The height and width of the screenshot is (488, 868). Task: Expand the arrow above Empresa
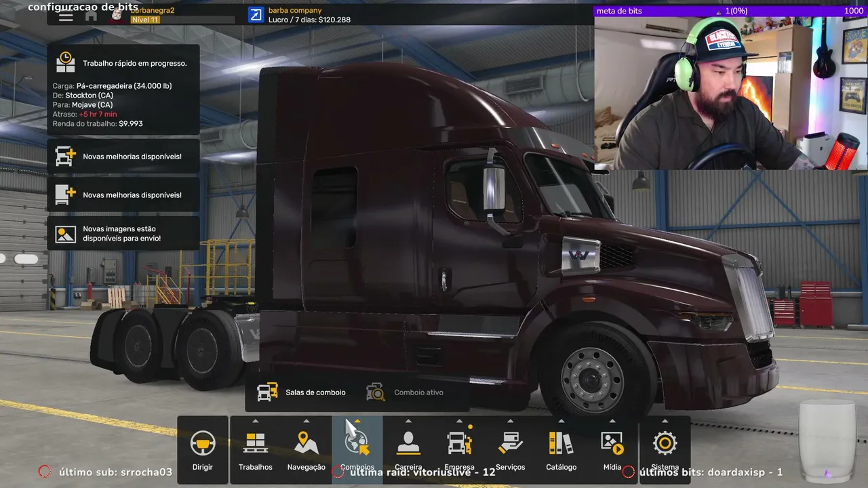click(459, 421)
